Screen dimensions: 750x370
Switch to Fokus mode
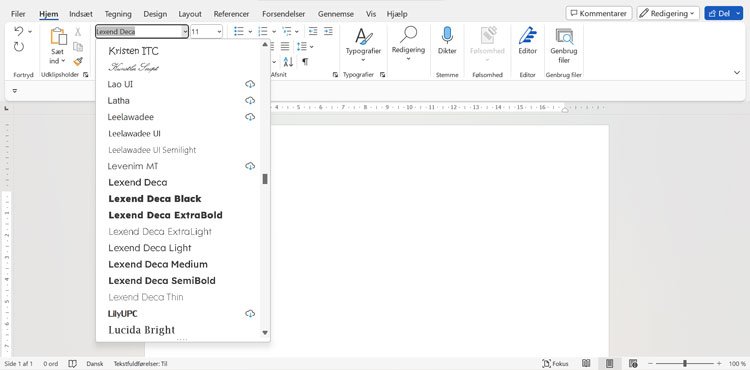556,364
